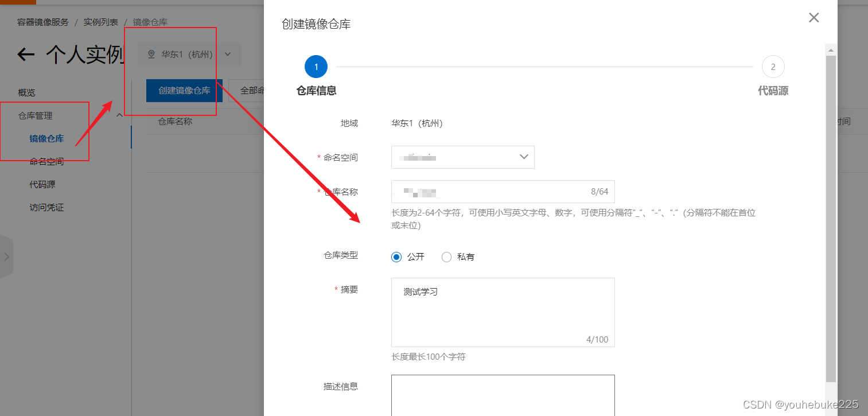Click step 1 仓库信息 circle

[x=316, y=67]
